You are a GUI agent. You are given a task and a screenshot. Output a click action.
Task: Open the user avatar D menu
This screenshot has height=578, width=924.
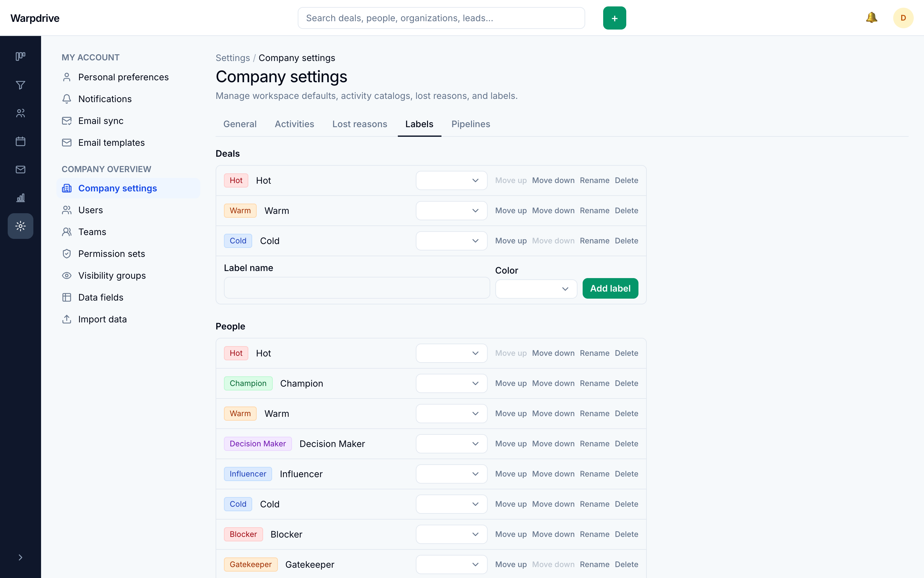coord(903,18)
